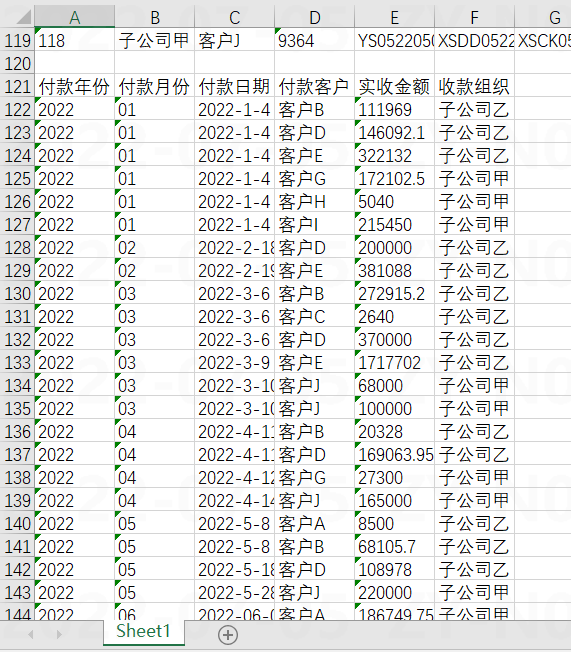Screen dimensions: 571x652
Task: Click cell containing 收款组织
Action: coord(474,86)
